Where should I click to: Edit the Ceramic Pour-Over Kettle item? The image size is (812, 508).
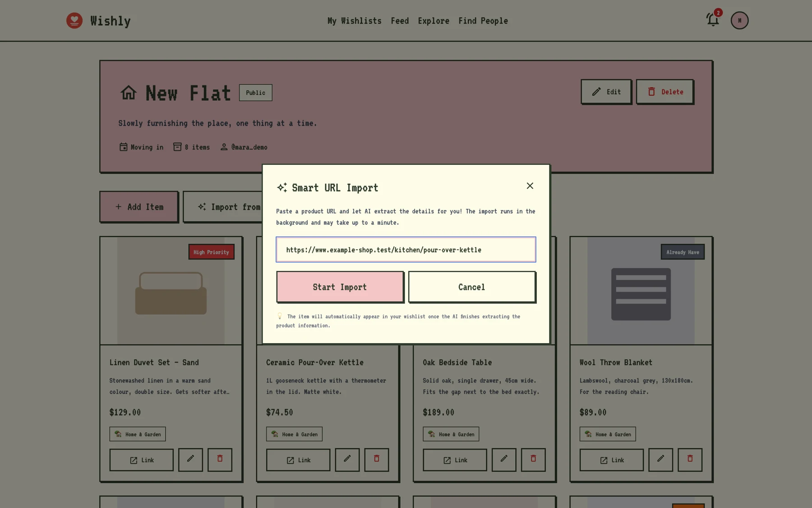pos(347,460)
